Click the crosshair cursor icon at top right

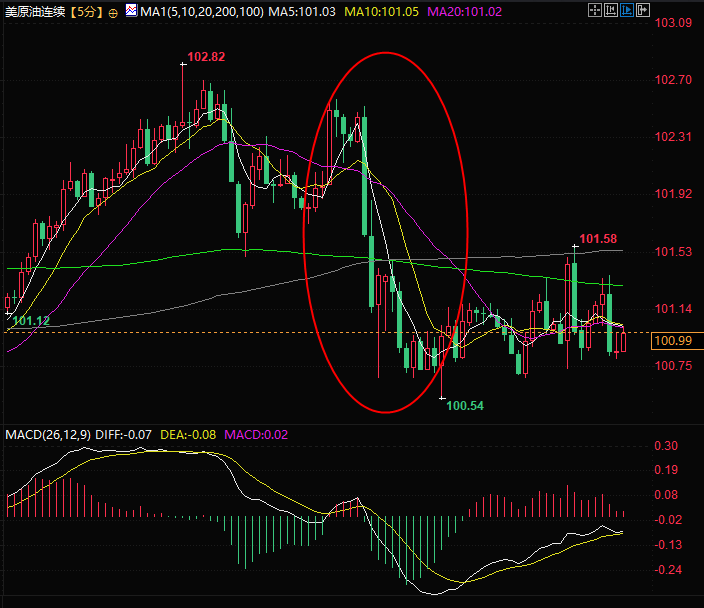coord(594,10)
